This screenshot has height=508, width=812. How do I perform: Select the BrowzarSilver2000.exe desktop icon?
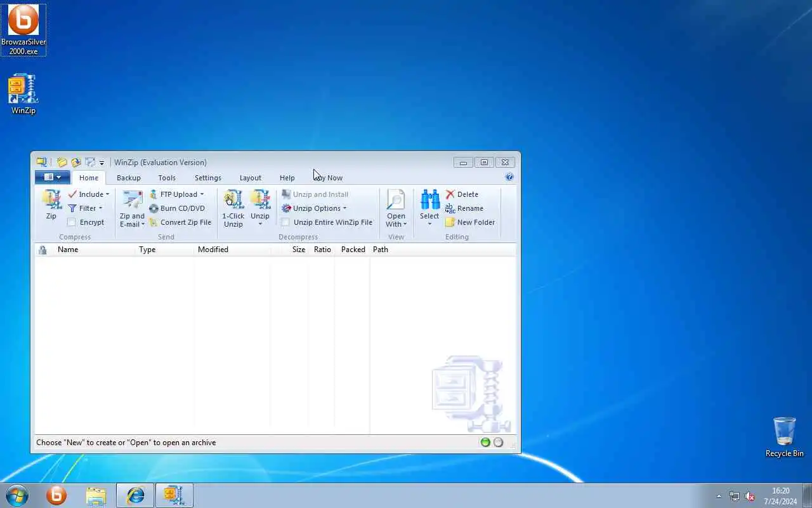point(23,29)
